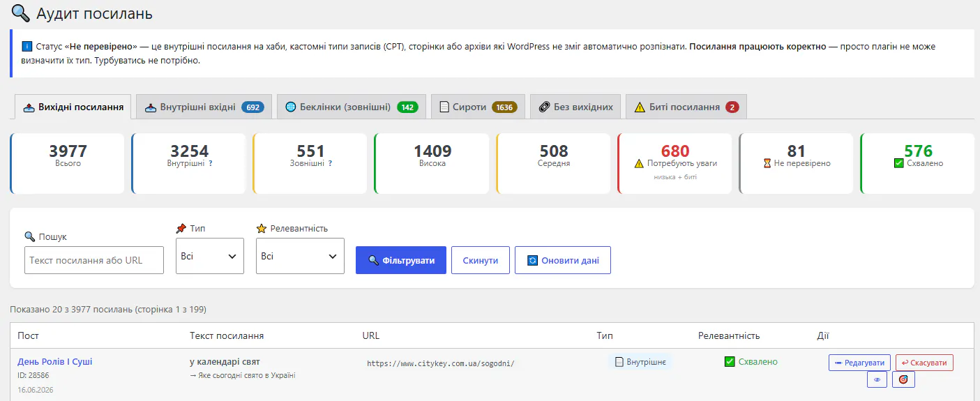This screenshot has height=401, width=980.
Task: Click the green checkmark beside Схвалено in first row
Action: pos(730,361)
